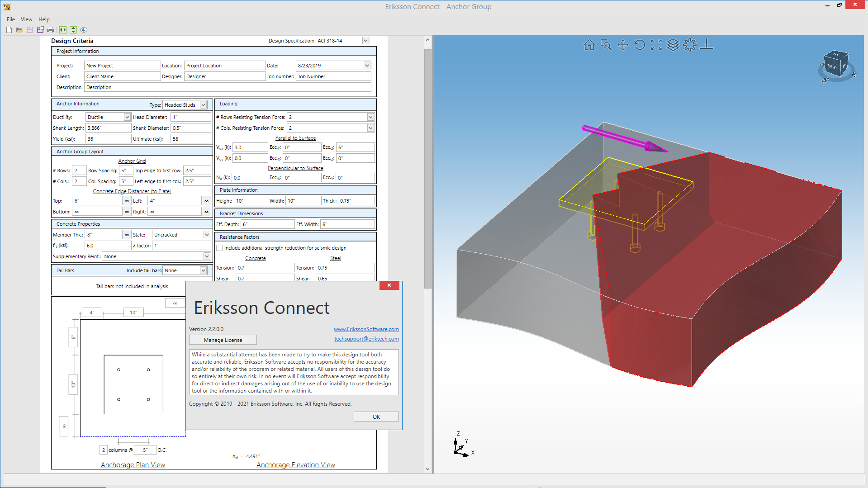Open the File menu
The height and width of the screenshot is (488, 868).
pyautogui.click(x=11, y=19)
